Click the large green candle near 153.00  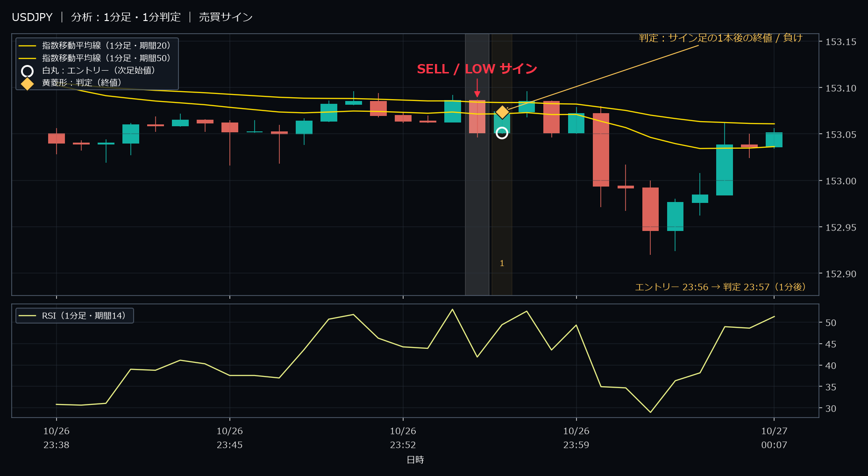pos(725,170)
